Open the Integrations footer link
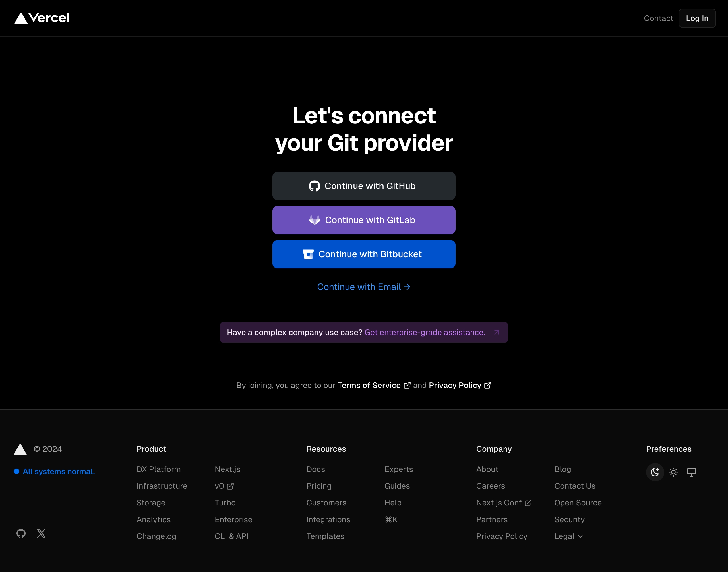 tap(328, 519)
